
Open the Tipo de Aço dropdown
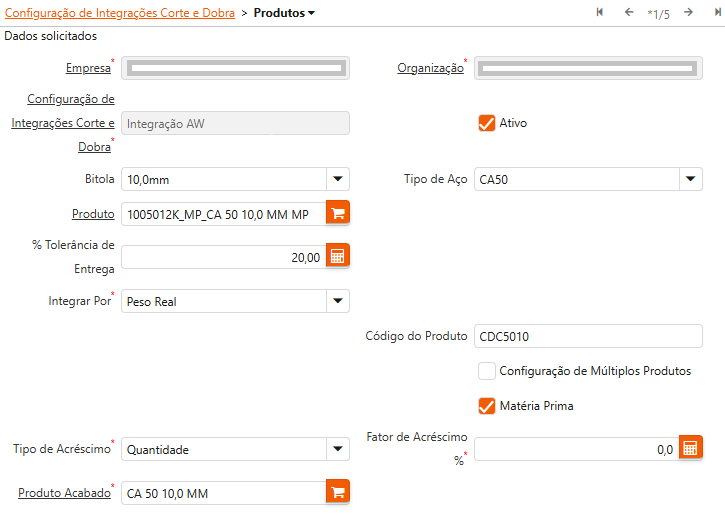tap(690, 180)
